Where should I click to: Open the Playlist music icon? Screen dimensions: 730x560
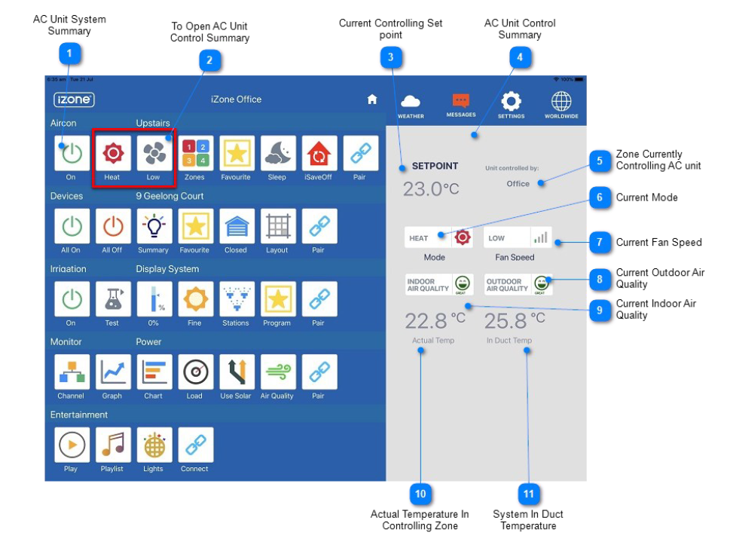click(x=113, y=445)
